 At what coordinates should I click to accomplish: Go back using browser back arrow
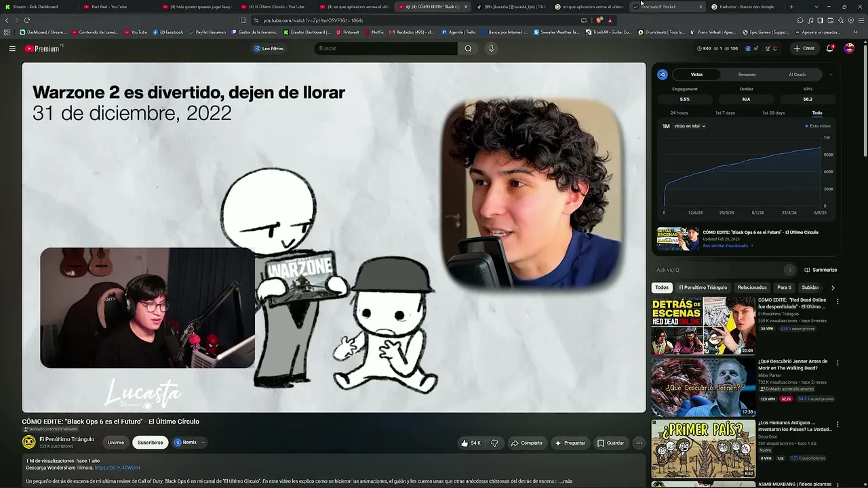tap(7, 20)
